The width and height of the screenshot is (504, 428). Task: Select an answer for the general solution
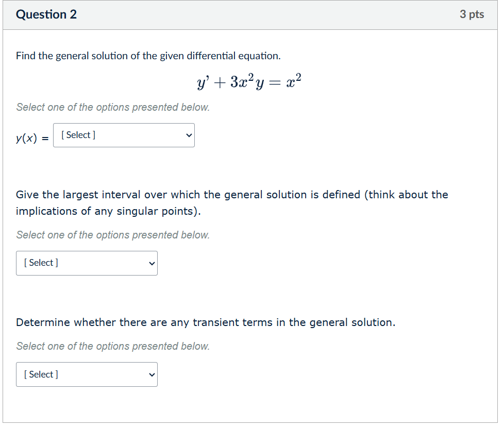pyautogui.click(x=124, y=135)
